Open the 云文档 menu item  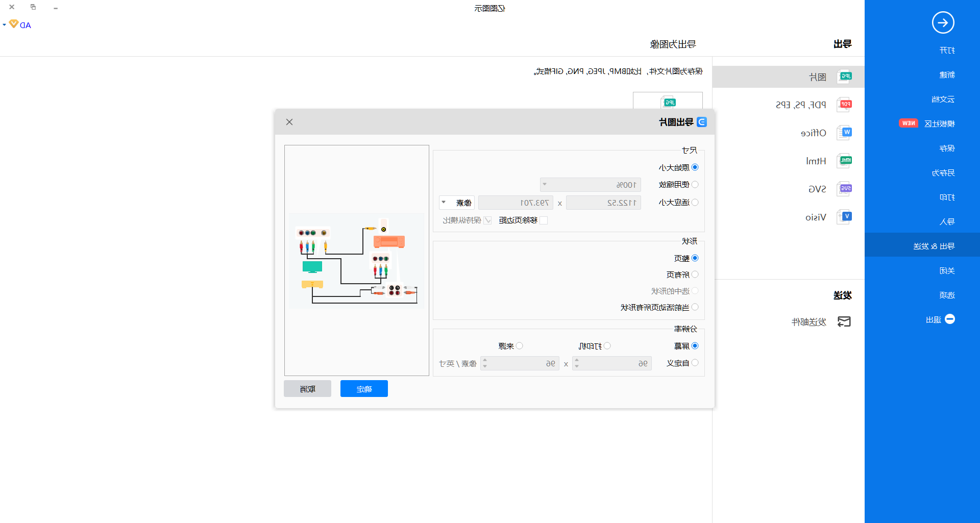coord(943,99)
